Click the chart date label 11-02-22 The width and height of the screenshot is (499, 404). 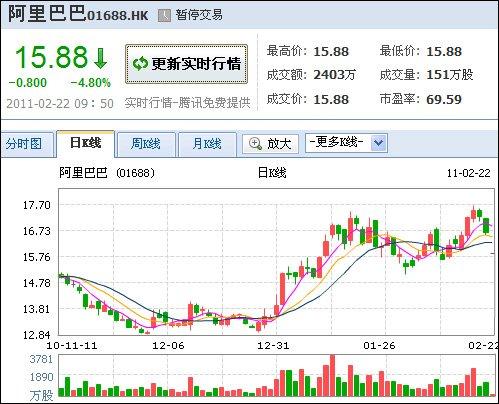(469, 173)
